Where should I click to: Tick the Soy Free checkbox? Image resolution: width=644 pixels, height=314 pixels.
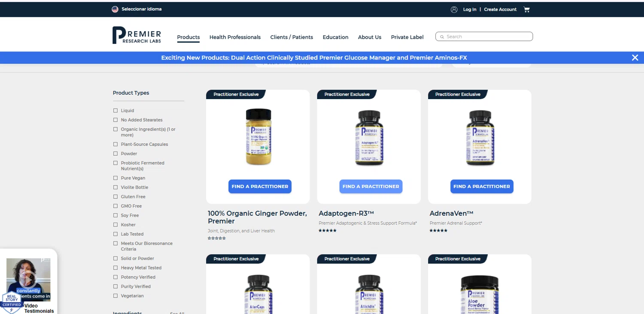click(115, 215)
